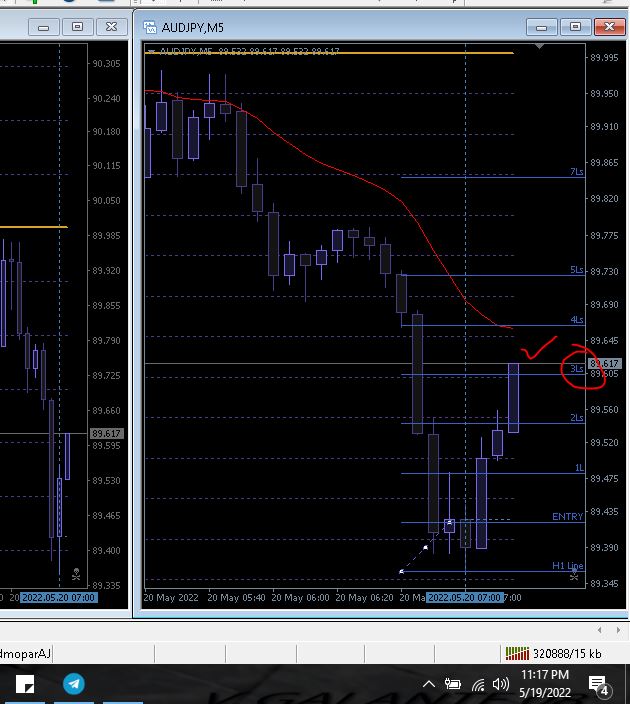Click the battery power tray icon

453,684
